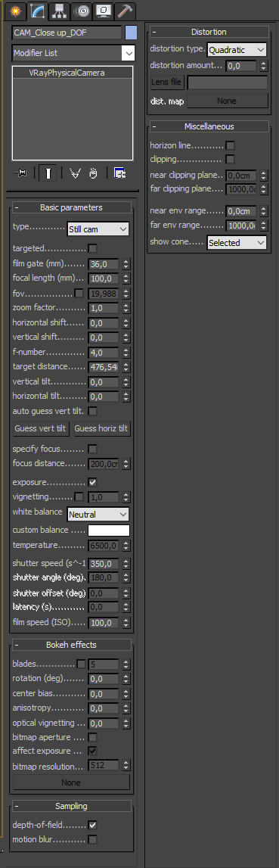Viewport: 279px width, 868px height.
Task: Enable the vignetting checkbox
Action: tap(79, 497)
